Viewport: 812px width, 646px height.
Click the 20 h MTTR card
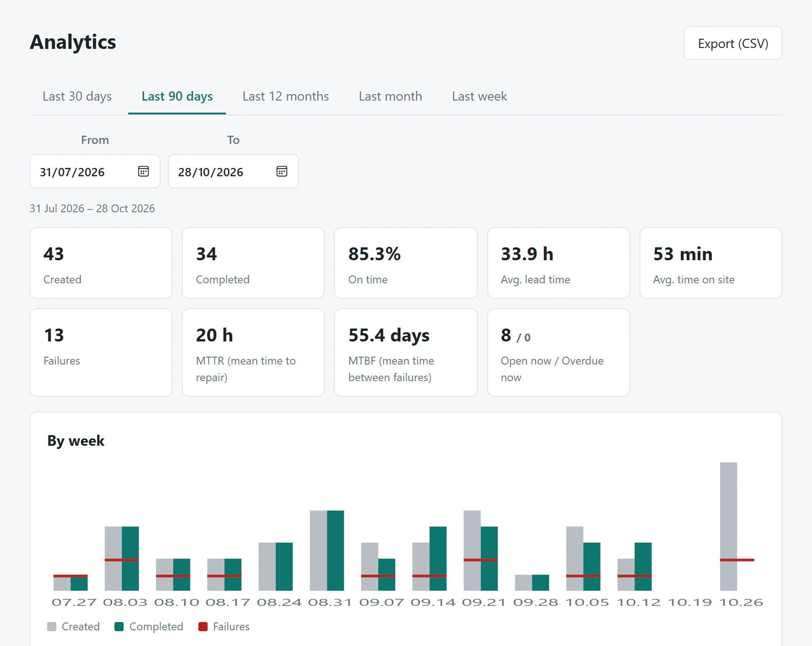click(x=253, y=353)
